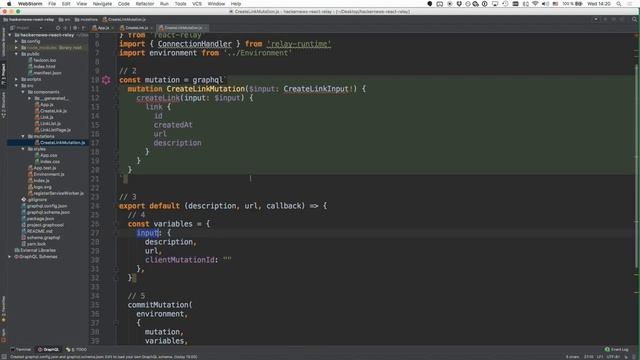
Task: Click the Wi-Fi status icon
Action: pos(535,4)
